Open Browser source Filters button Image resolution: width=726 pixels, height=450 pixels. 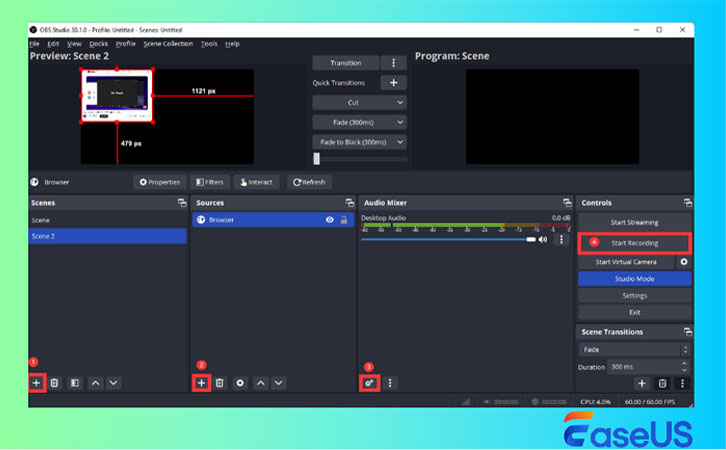click(210, 182)
